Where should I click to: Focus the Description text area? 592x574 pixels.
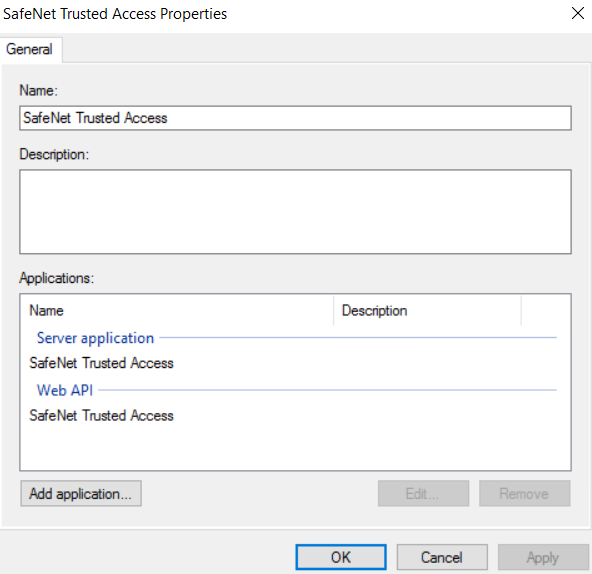(x=295, y=211)
